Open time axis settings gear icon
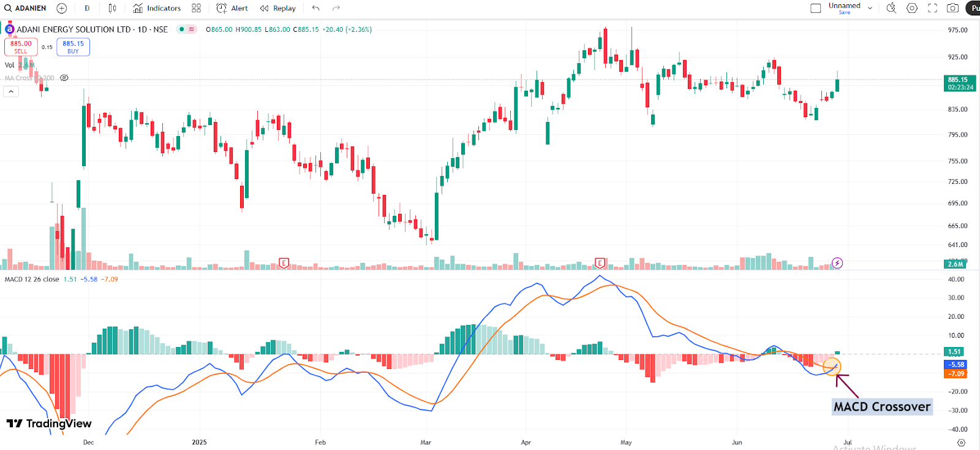This screenshot has width=980, height=450. point(961,443)
